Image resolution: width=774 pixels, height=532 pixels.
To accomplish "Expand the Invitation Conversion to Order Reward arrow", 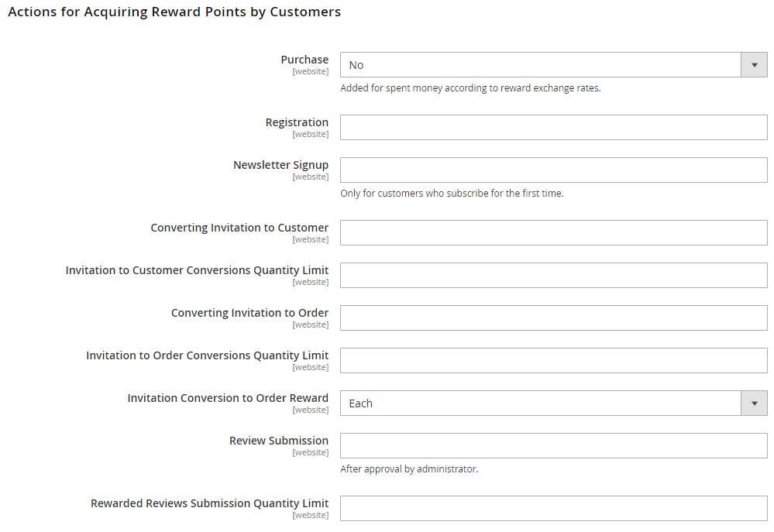I will click(x=754, y=403).
